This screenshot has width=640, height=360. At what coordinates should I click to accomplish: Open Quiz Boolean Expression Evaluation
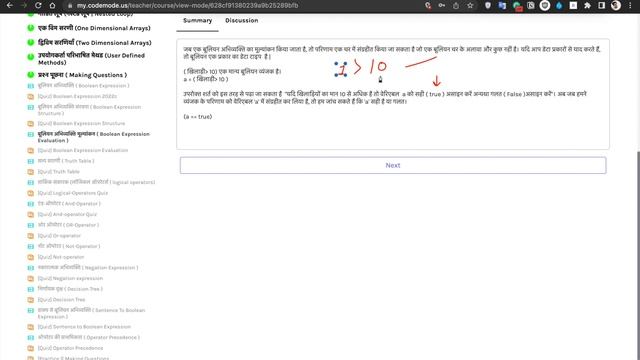click(83, 150)
